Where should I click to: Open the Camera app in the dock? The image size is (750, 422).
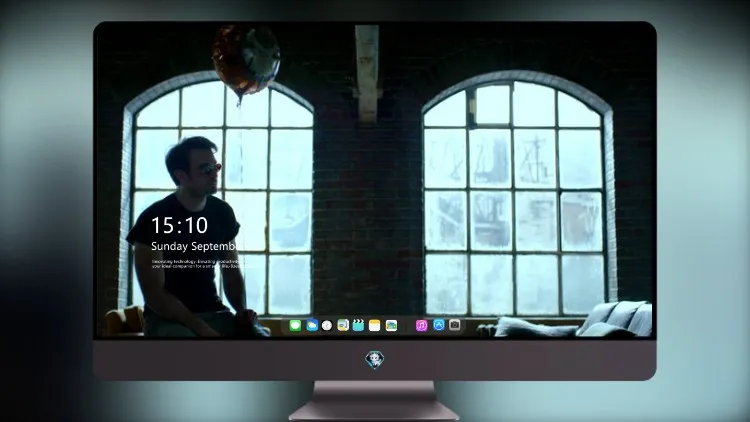pyautogui.click(x=455, y=325)
